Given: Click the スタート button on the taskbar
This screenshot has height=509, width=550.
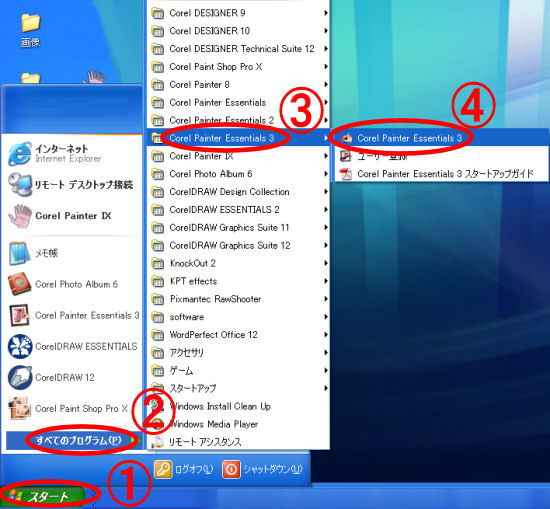Looking at the screenshot, I should pyautogui.click(x=43, y=496).
